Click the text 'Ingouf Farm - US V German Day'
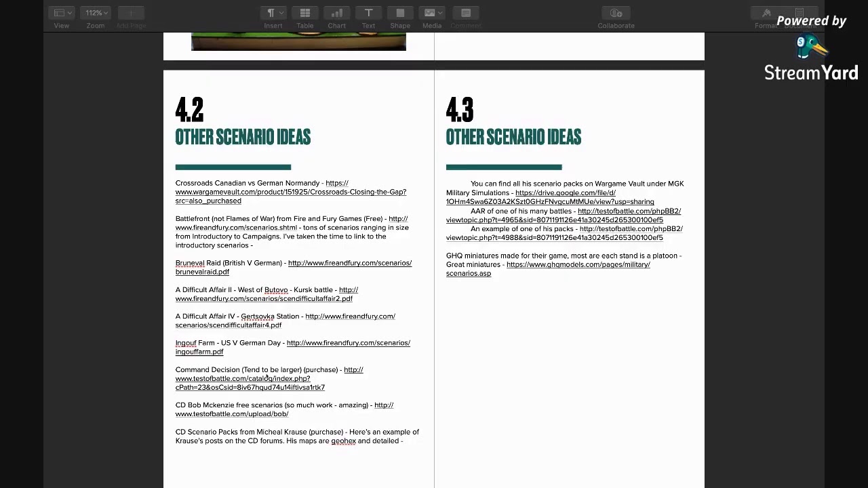The width and height of the screenshot is (868, 488). [x=228, y=343]
